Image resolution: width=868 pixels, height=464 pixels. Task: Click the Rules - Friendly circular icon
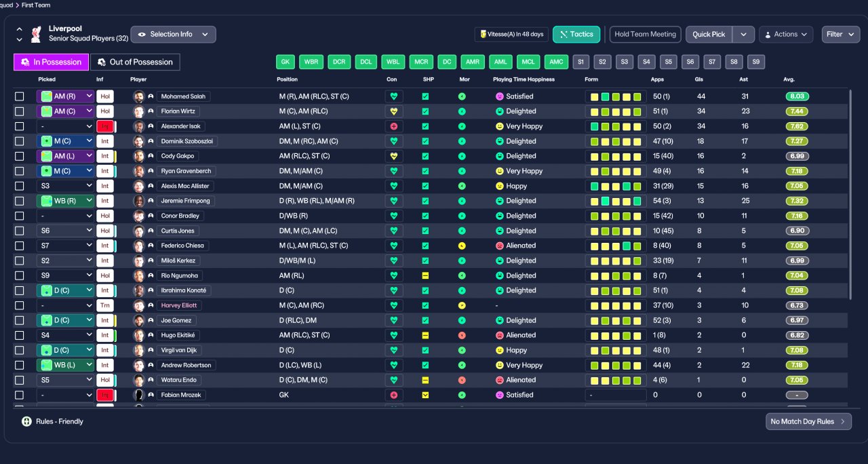coord(26,421)
